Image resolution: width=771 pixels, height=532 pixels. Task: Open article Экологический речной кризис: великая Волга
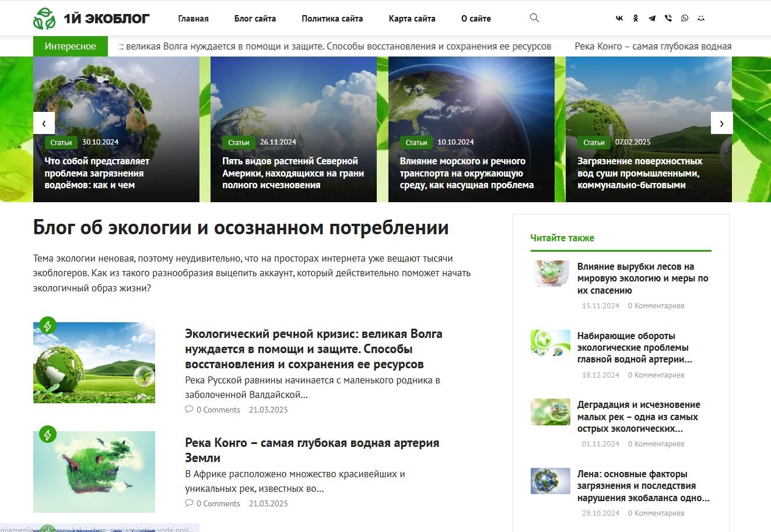314,349
